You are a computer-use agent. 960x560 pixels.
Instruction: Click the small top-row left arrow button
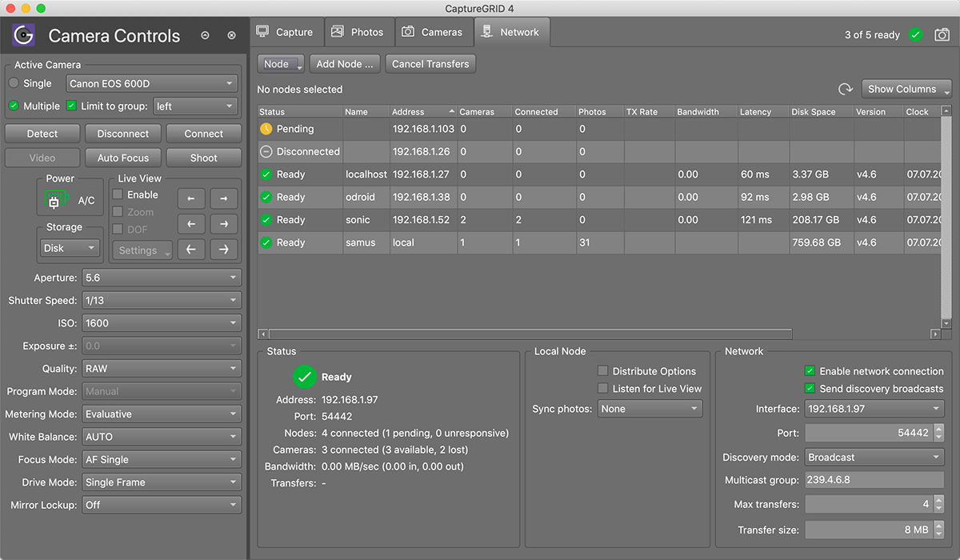tap(191, 198)
